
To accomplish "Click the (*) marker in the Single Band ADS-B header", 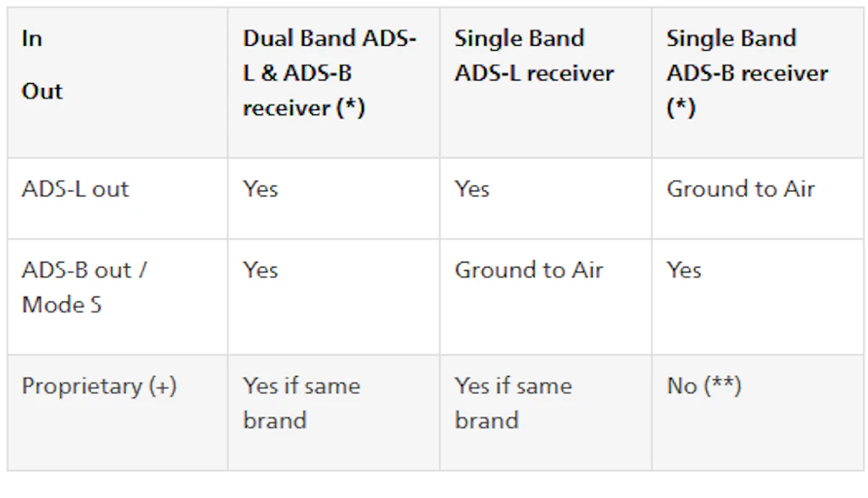I will pyautogui.click(x=682, y=108).
